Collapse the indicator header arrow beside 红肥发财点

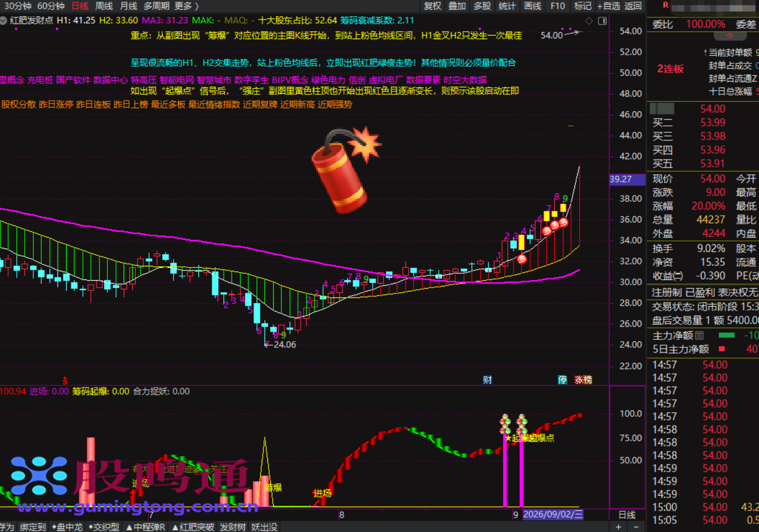coord(3,20)
